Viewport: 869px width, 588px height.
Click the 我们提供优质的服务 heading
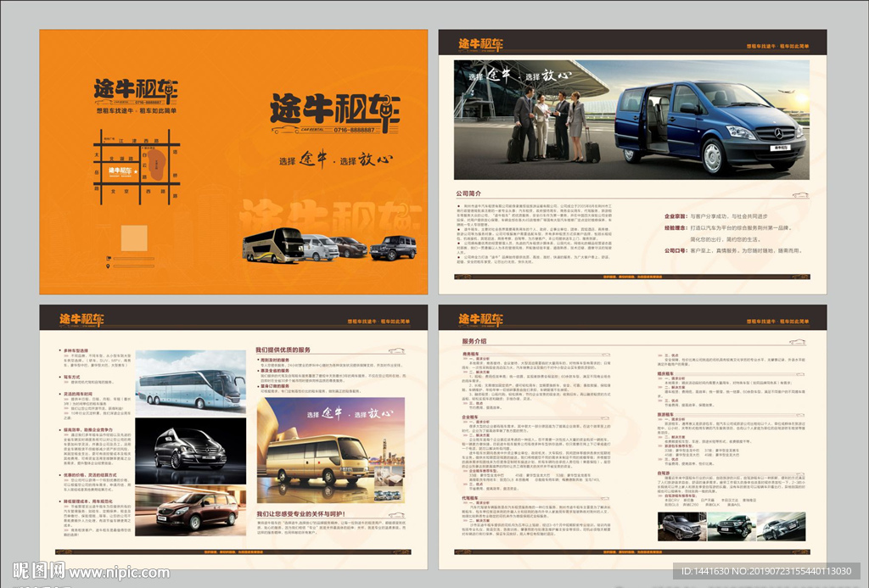point(283,350)
